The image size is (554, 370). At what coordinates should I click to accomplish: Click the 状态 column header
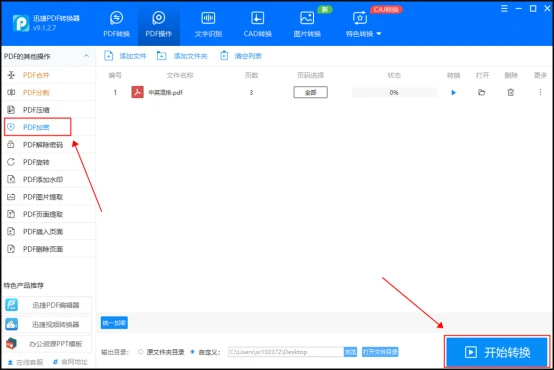click(x=394, y=75)
